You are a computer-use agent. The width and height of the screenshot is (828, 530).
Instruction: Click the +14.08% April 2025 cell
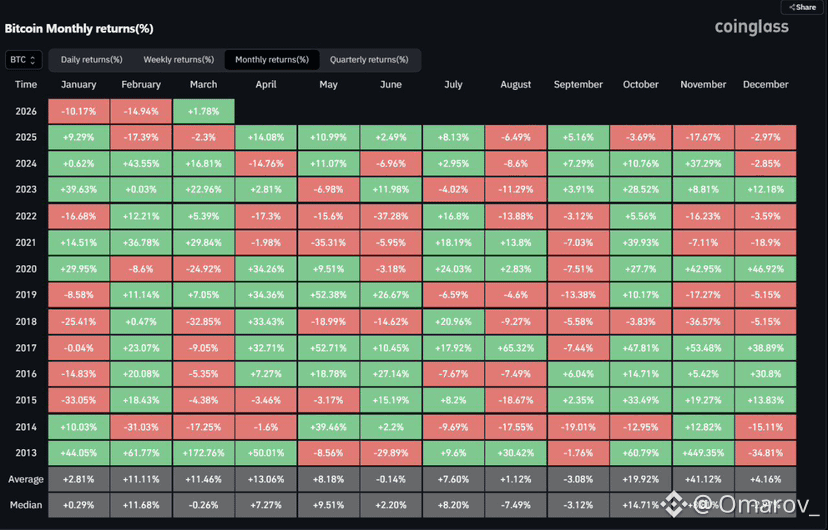pos(266,137)
